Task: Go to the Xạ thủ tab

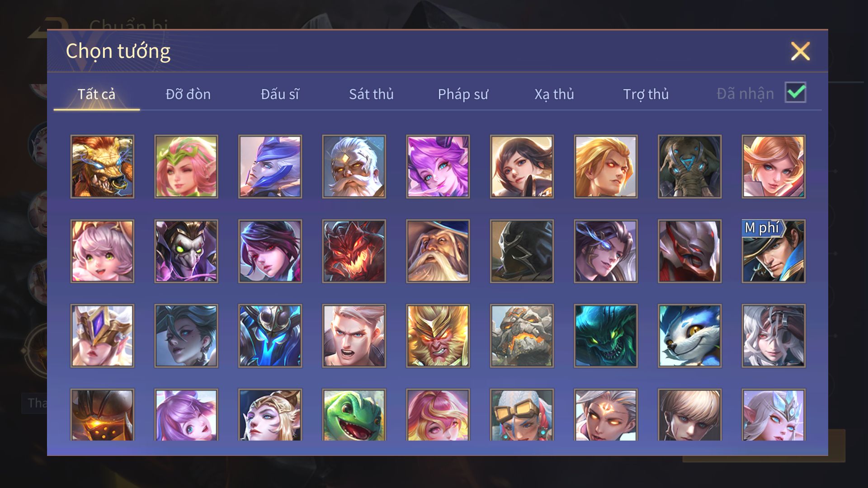Action: pos(554,94)
